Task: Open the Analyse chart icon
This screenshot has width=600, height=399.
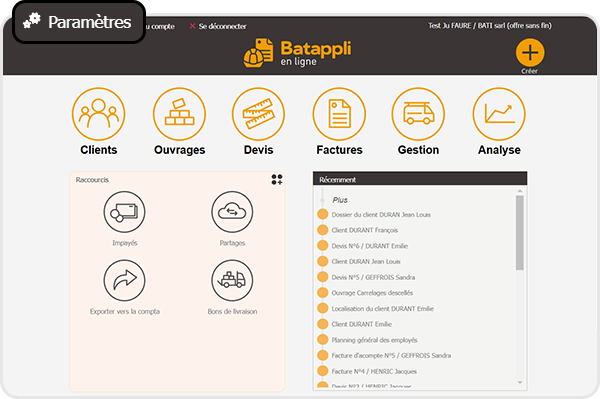Action: point(499,114)
